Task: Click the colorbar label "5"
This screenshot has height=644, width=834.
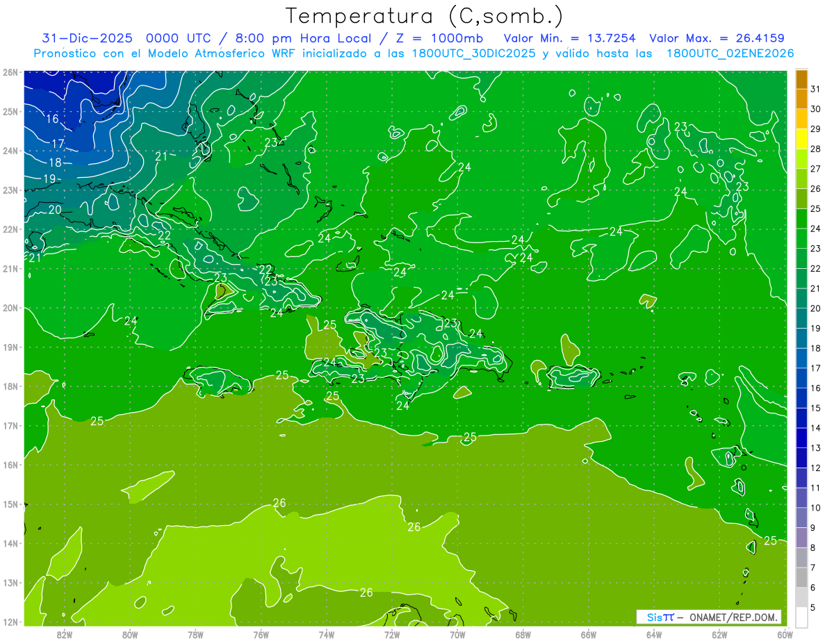Action: (x=812, y=608)
